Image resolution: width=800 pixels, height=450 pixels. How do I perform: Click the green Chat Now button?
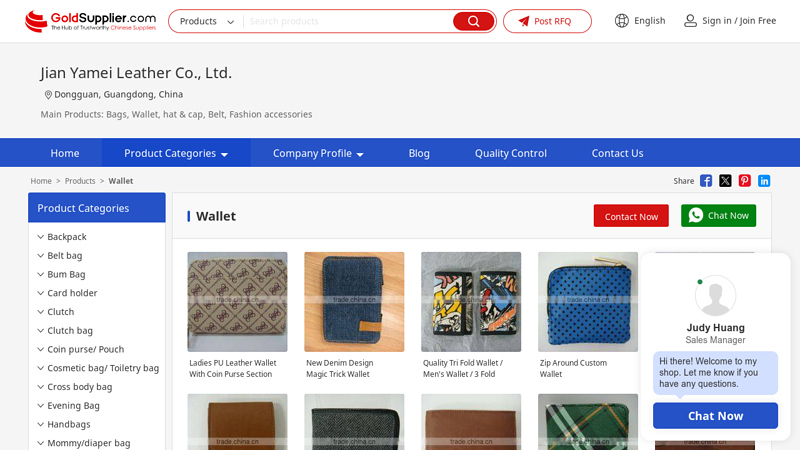[x=718, y=216]
